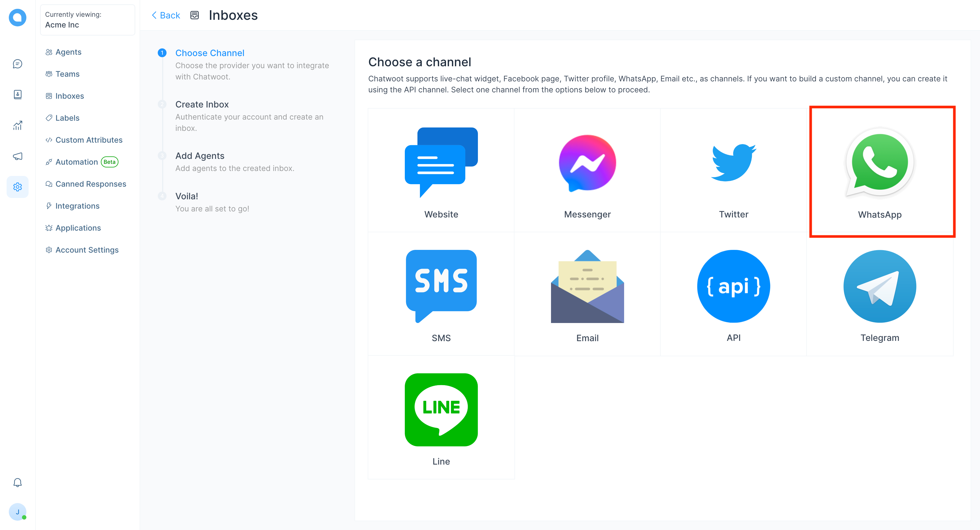The image size is (980, 530).
Task: Open Account Settings page
Action: (87, 249)
